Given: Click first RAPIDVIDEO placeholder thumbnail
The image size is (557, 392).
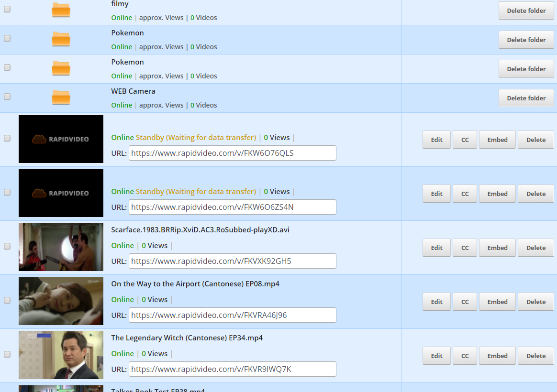Looking at the screenshot, I should [x=61, y=139].
